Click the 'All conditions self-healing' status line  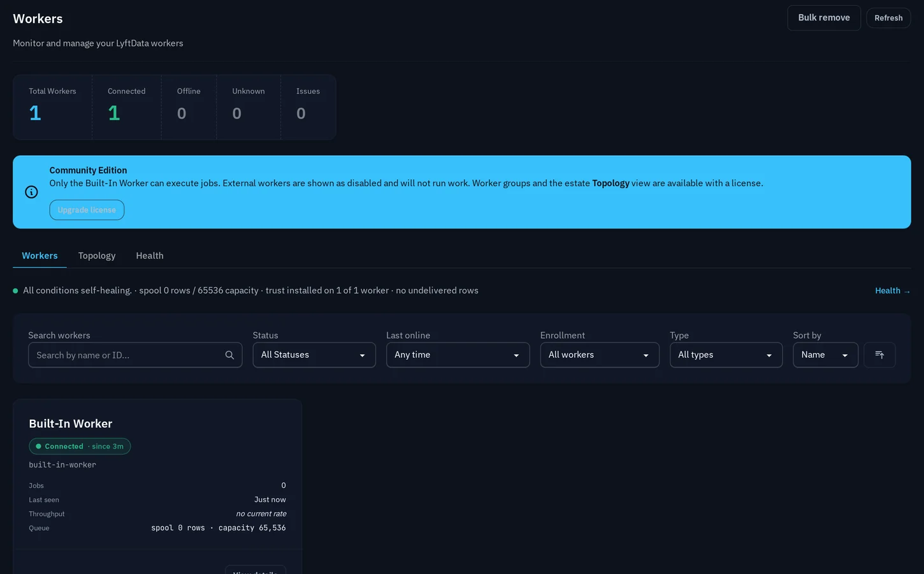coord(250,291)
